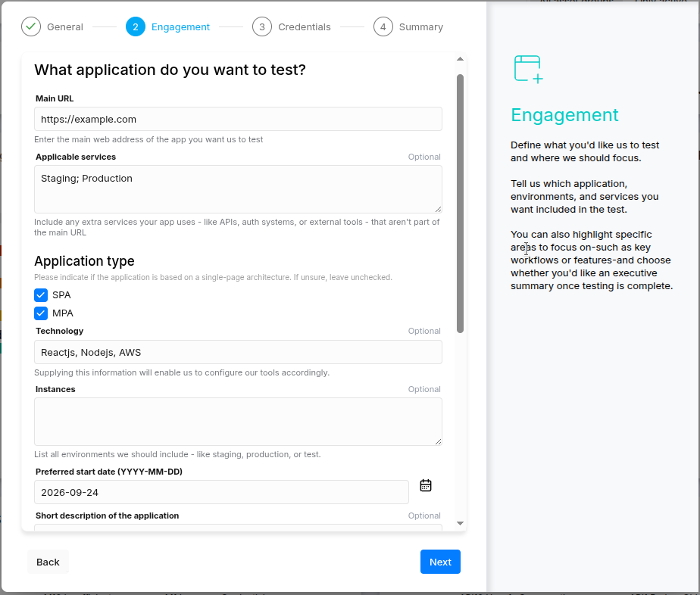Click the Instances text area resize handle
Viewport: 700px width, 595px height.
tap(438, 441)
